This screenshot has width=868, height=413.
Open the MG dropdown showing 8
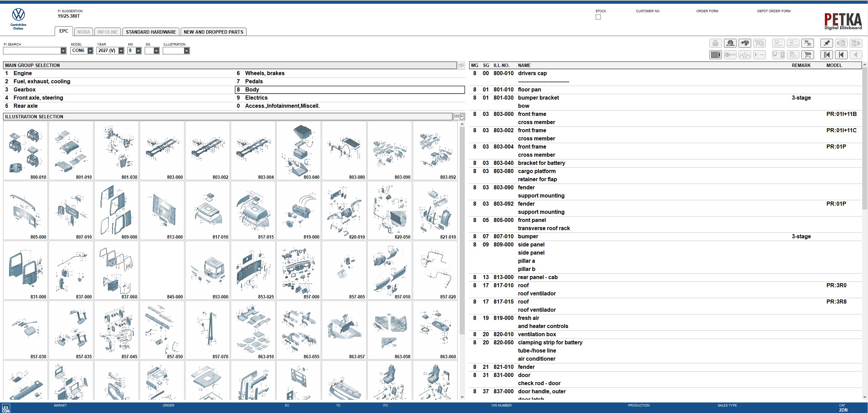click(138, 51)
